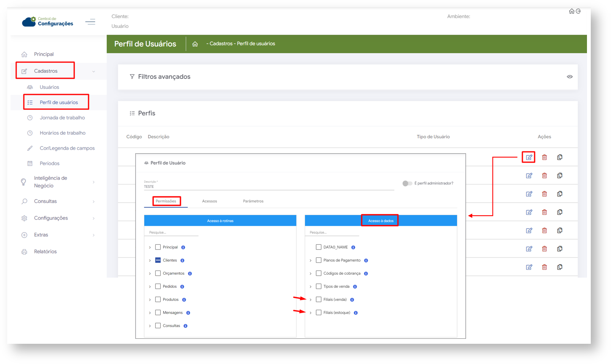Click info icon beside Planos de Pagamento

[366, 261]
